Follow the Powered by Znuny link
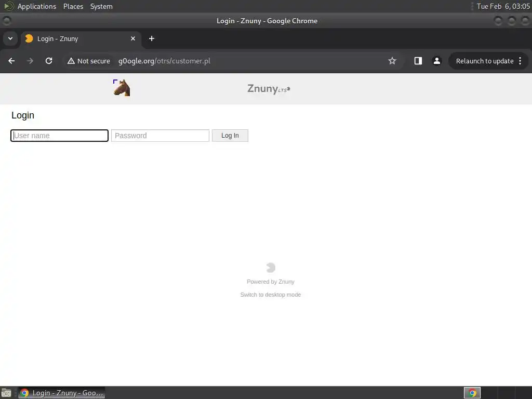Image resolution: width=532 pixels, height=399 pixels. coord(270,282)
